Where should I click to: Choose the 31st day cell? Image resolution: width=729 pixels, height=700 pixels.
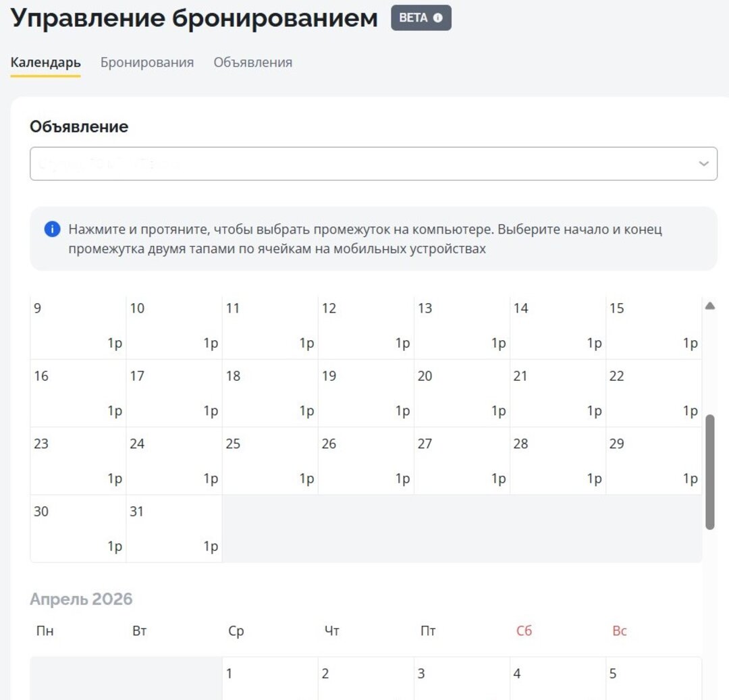174,529
